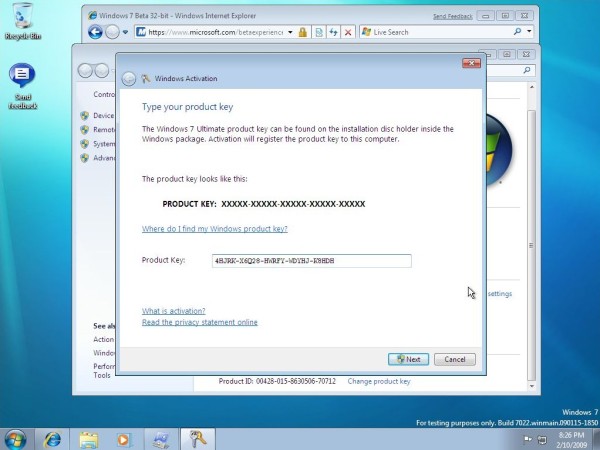Click the taskbar clock showing 8:26 PM

point(571,440)
